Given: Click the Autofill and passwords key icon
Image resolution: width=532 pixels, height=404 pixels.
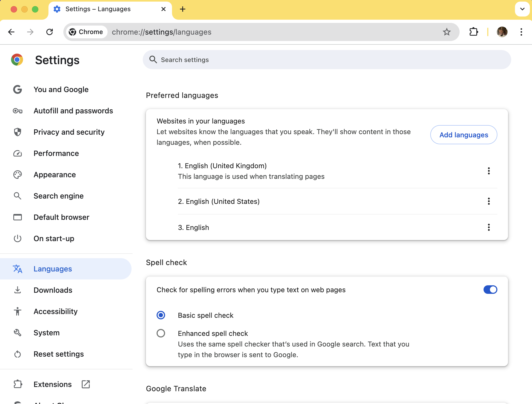Looking at the screenshot, I should pos(18,111).
